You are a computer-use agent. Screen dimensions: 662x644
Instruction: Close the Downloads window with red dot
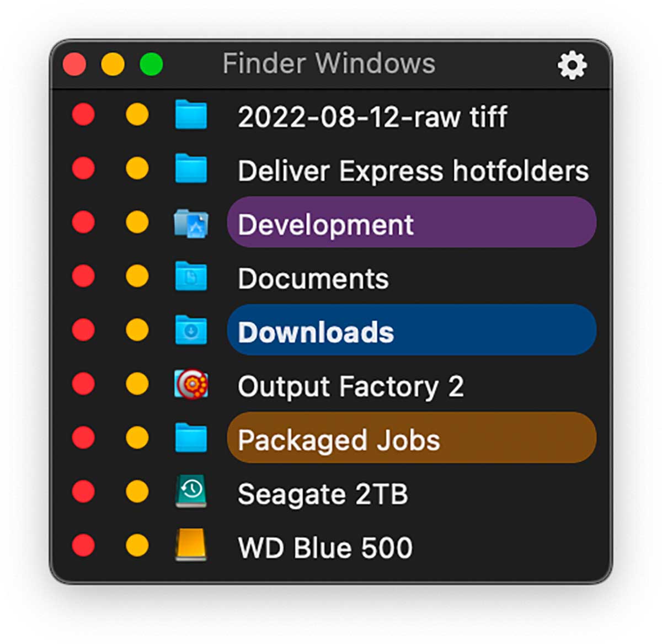[83, 330]
